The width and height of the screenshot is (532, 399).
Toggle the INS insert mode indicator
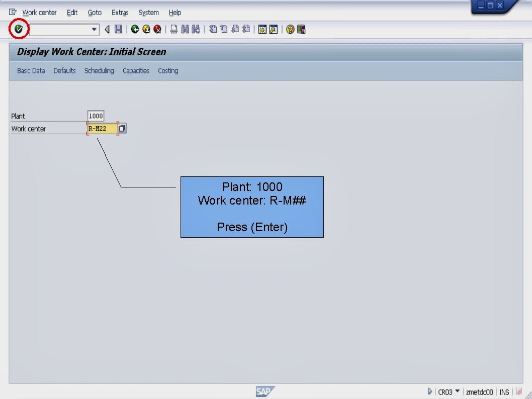pyautogui.click(x=504, y=391)
